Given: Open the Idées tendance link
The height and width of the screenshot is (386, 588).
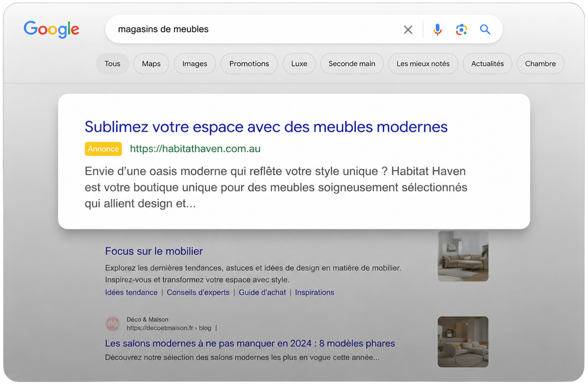Looking at the screenshot, I should 131,292.
